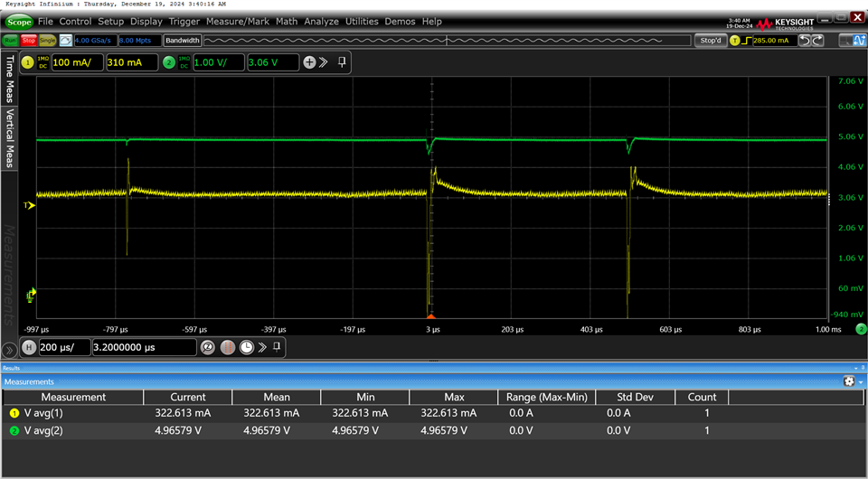Select the V avg(1) measurement row
This screenshot has width=868, height=479.
(433, 413)
